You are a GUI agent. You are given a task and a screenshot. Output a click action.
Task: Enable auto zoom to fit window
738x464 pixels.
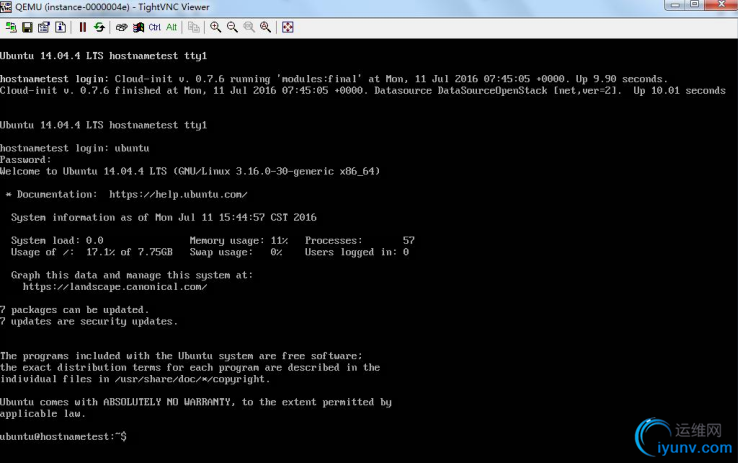coord(265,27)
